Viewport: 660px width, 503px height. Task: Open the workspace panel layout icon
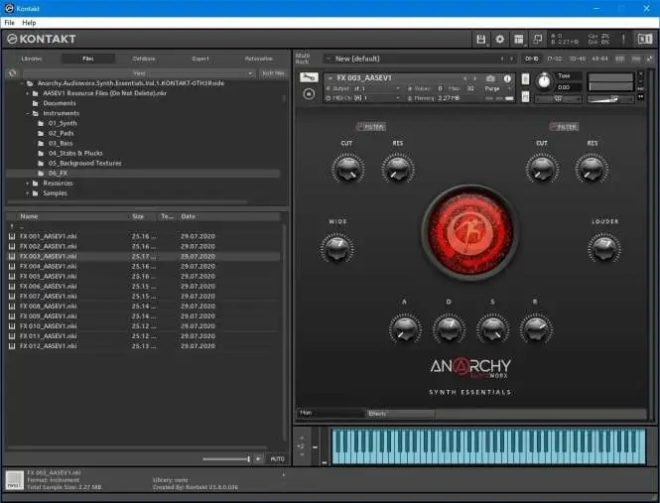pos(519,39)
